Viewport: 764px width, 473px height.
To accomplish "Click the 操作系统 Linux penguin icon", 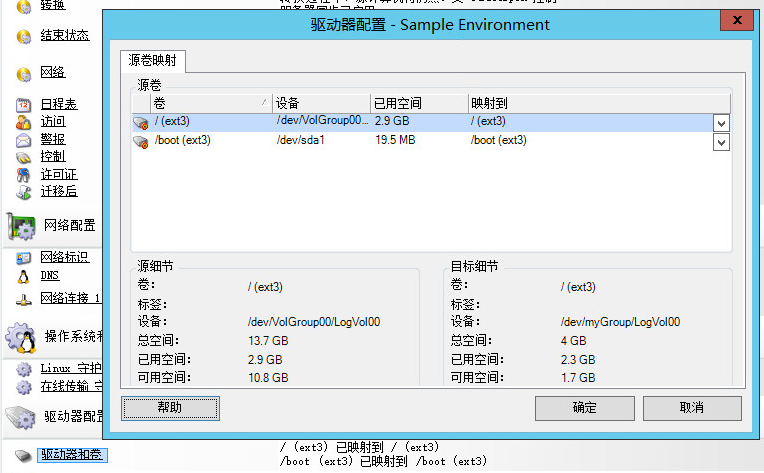I will [22, 334].
